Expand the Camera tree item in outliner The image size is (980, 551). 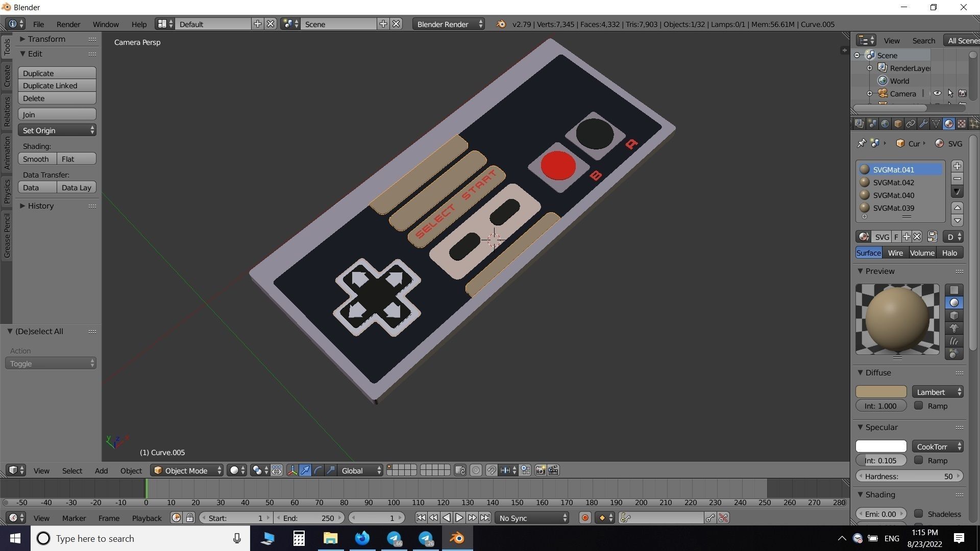tap(870, 93)
